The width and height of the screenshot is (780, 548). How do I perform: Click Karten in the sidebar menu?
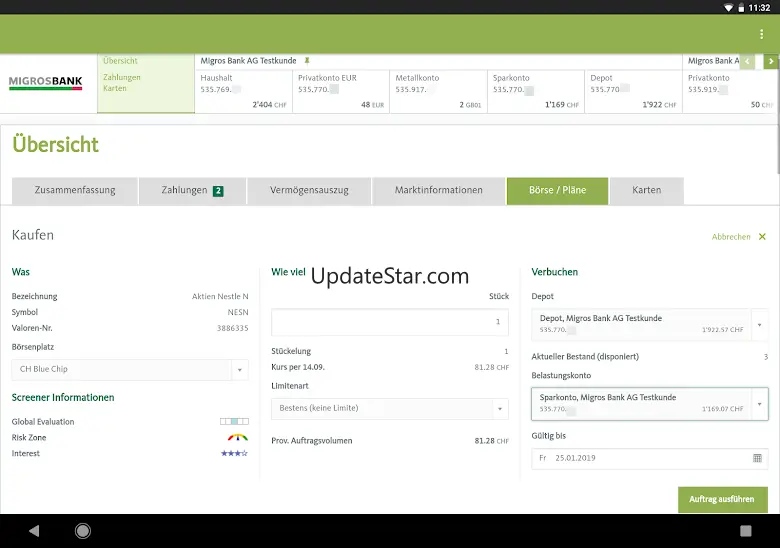click(115, 89)
